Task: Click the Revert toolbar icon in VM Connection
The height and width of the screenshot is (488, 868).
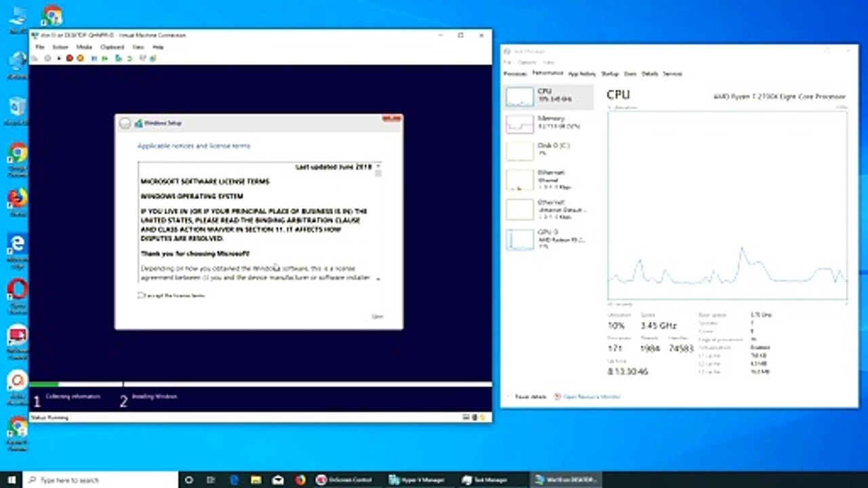Action: point(130,58)
